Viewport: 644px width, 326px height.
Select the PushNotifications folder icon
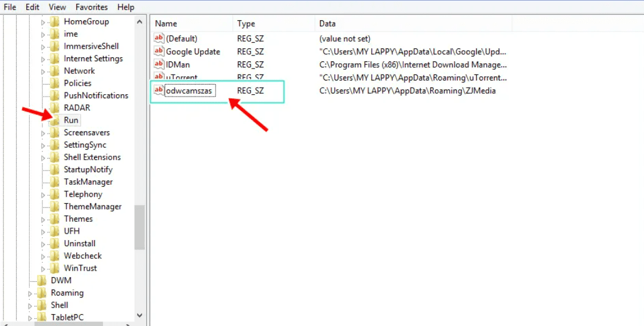pyautogui.click(x=55, y=95)
